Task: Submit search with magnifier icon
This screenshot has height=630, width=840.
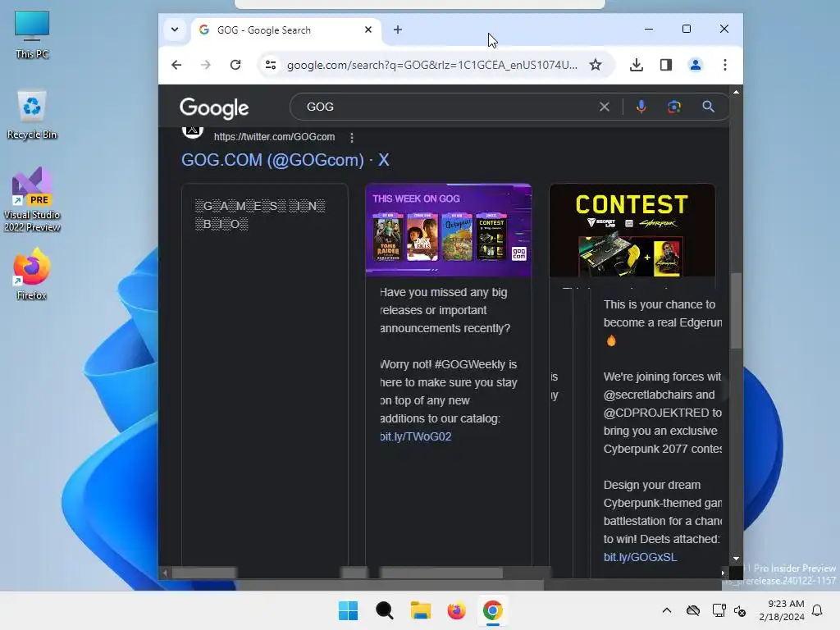Action: pyautogui.click(x=708, y=107)
